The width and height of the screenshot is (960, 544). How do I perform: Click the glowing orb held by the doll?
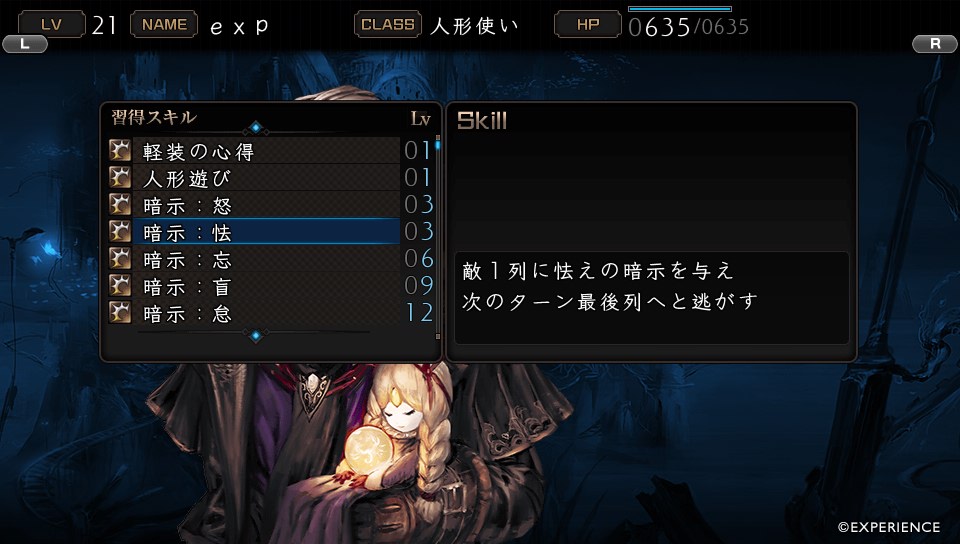pos(365,452)
